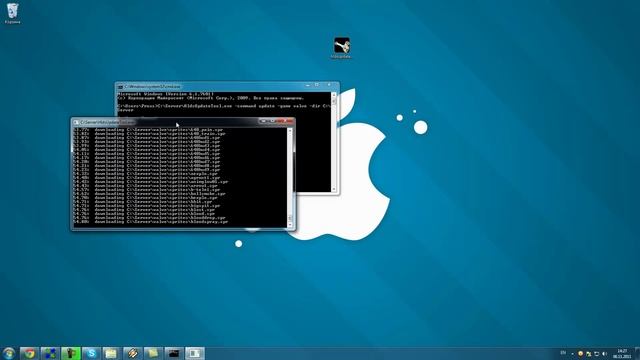Open the yellow sticky notes taskbar icon
Image resolution: width=640 pixels, height=360 pixels.
[x=153, y=353]
